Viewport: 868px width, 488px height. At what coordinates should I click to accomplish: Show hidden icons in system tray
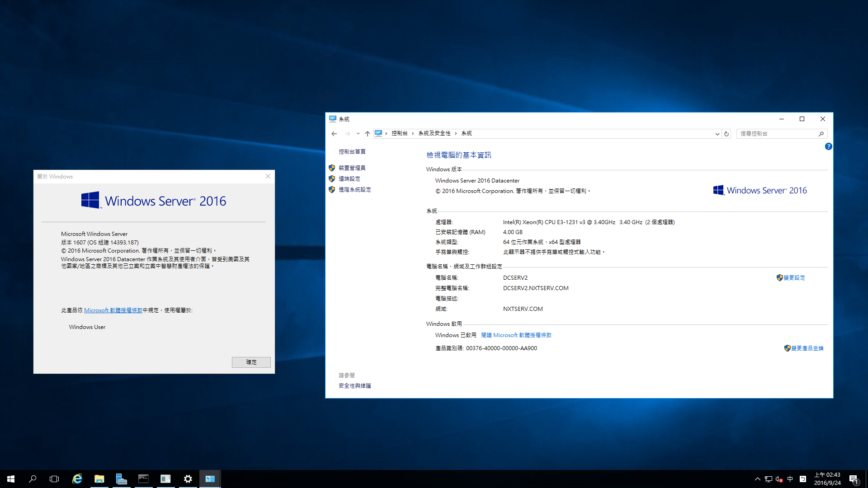(x=757, y=479)
